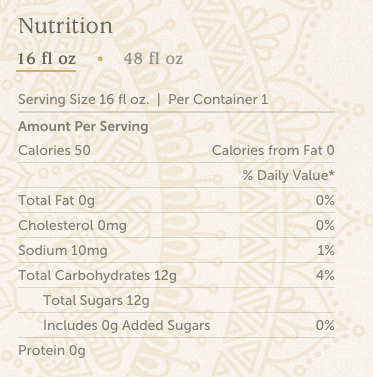Image resolution: width=373 pixels, height=377 pixels.
Task: Click the Calories 50 entry
Action: pos(54,150)
